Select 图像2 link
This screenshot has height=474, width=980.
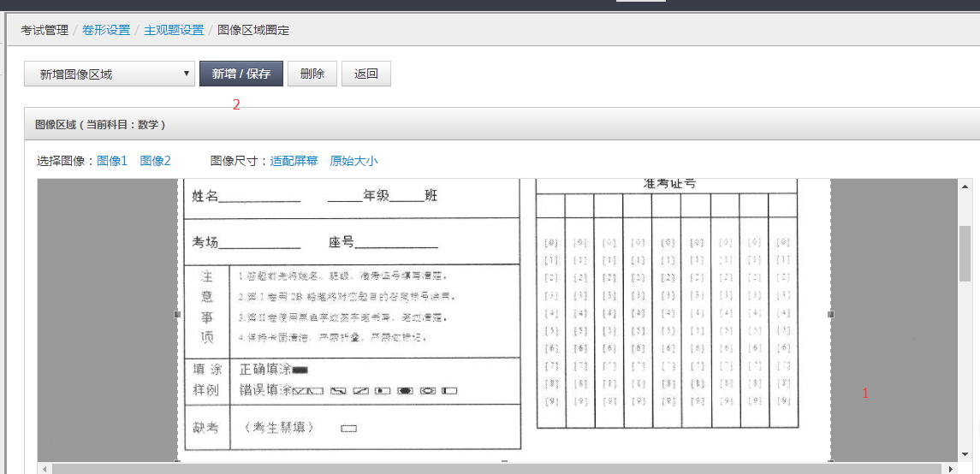[x=156, y=161]
